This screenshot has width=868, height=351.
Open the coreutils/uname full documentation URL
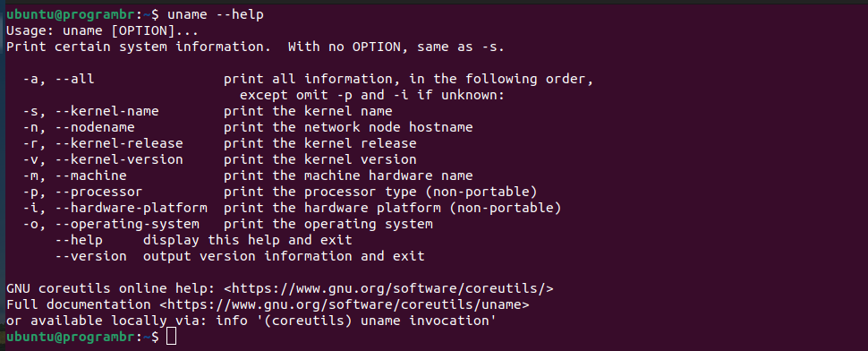click(x=345, y=304)
